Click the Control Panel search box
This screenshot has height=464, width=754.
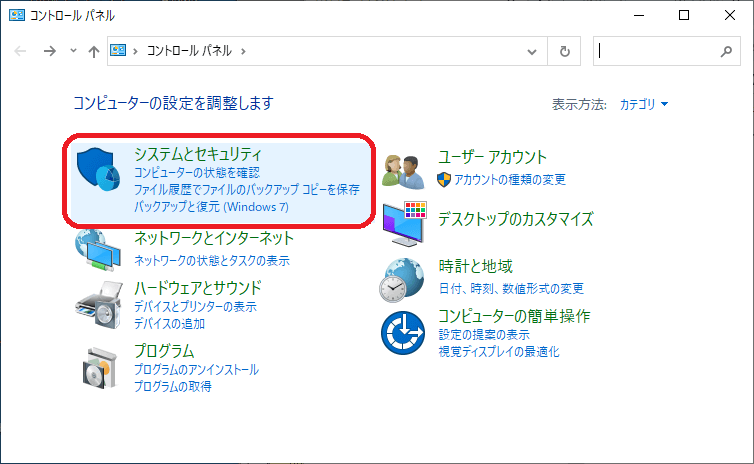[657, 50]
